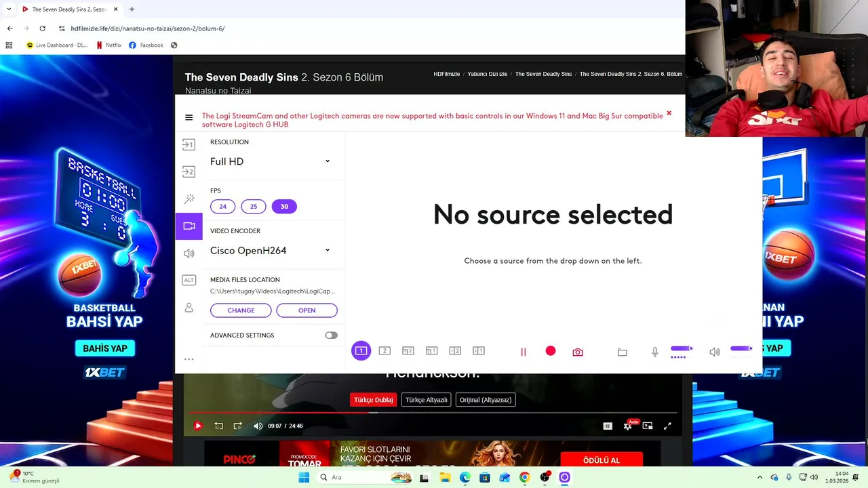Open the Live Dashboard bookmark
Screen dimensions: 868x488
[57, 45]
